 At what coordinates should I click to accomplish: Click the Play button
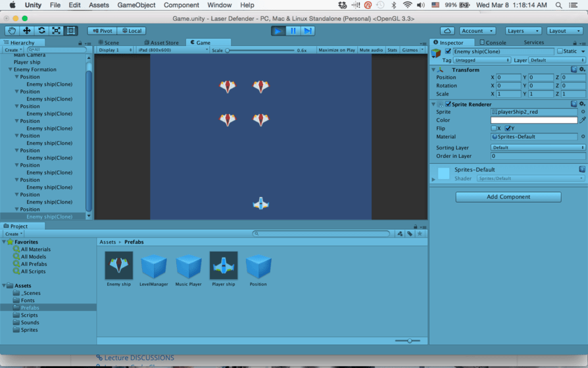tap(278, 31)
